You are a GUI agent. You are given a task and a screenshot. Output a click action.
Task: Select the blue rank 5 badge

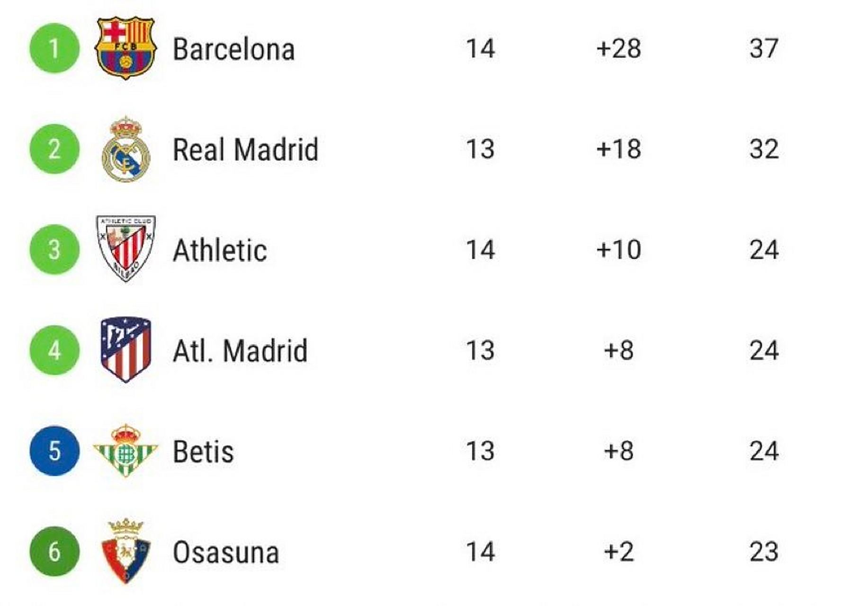click(54, 451)
